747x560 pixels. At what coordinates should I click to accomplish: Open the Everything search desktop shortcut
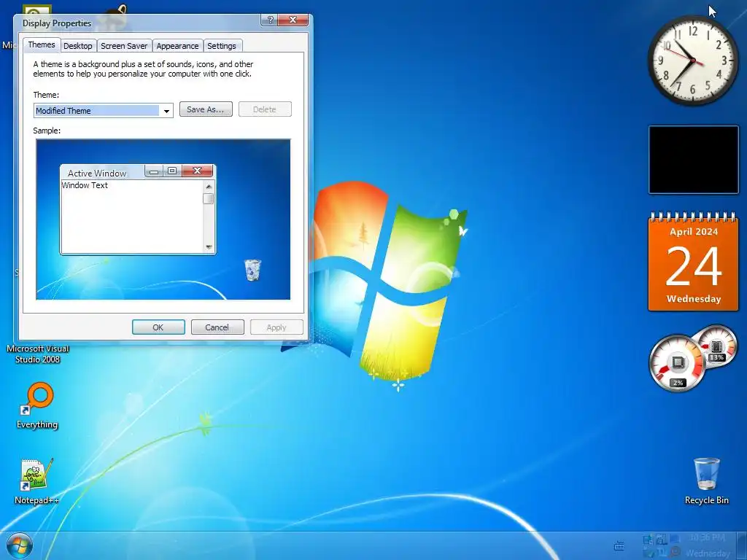pos(37,405)
